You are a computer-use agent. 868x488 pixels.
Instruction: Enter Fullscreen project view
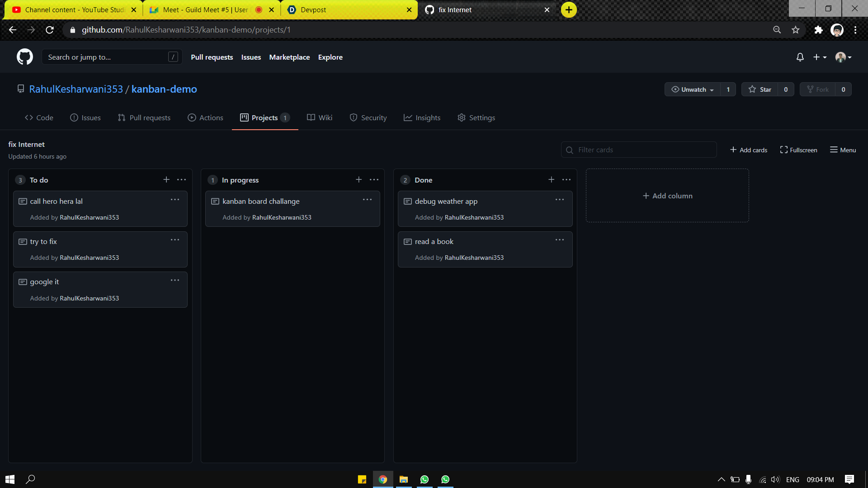798,150
